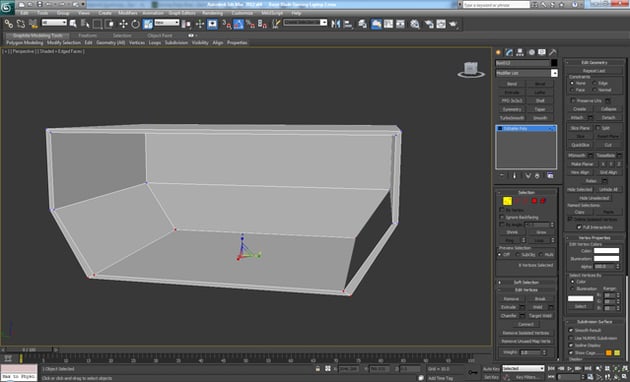Activate the Select and Move tool
The width and height of the screenshot is (630, 382).
coord(123,24)
